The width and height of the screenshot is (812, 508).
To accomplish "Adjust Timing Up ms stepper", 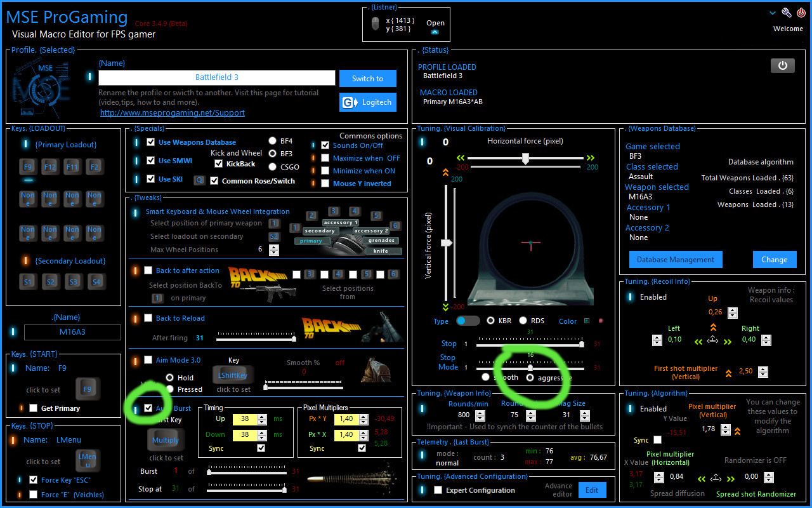I will (x=261, y=419).
